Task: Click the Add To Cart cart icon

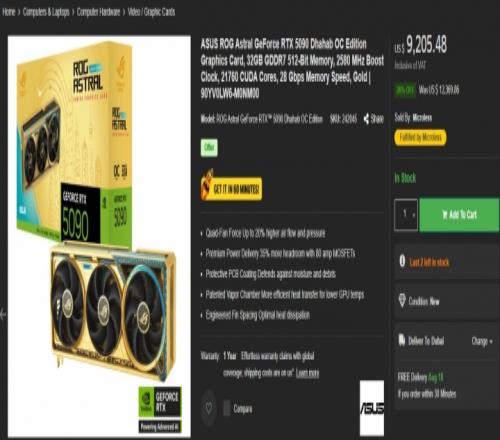Action: [x=445, y=215]
